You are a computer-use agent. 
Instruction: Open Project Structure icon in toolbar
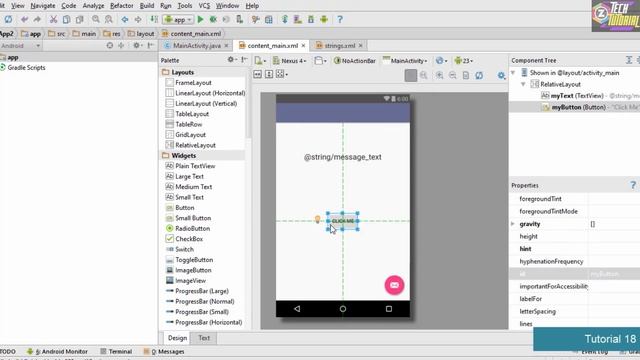point(269,19)
